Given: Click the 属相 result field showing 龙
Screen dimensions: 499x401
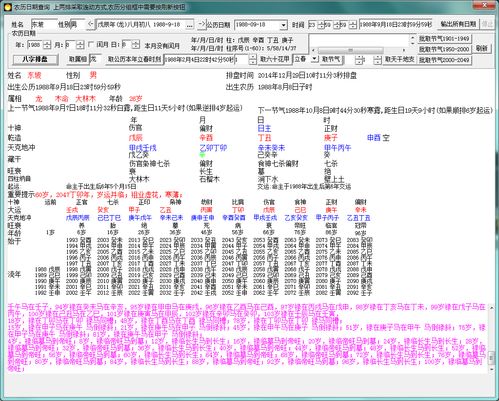Looking at the screenshot, I should [95, 60].
